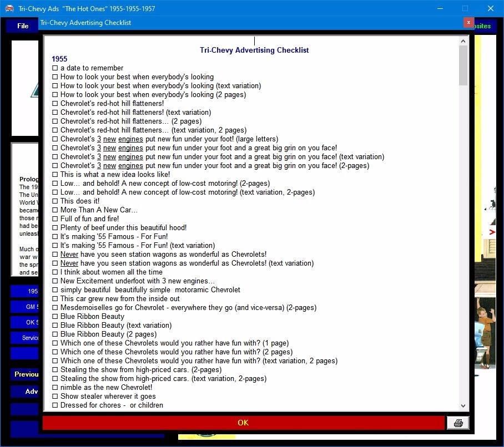
Task: Check 'Stealing the show… (text variation, 2-pages)'
Action: (x=55, y=379)
